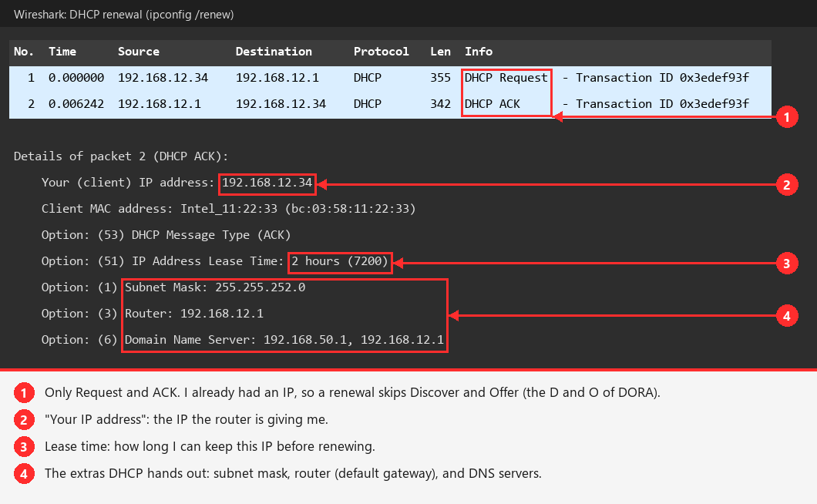
Task: Select 'Option: (51) IP Address Lease Time:' label
Action: 163,261
